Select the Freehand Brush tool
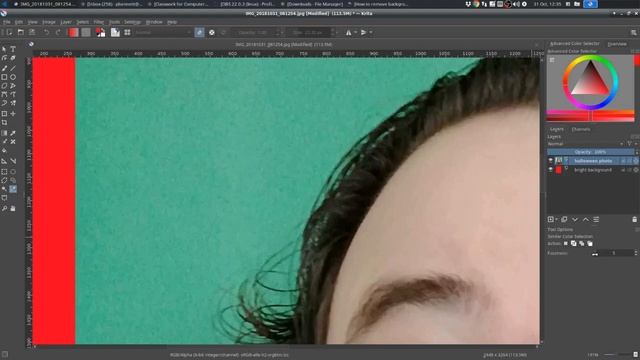Viewport: 640px width, 360px height. coord(4,68)
